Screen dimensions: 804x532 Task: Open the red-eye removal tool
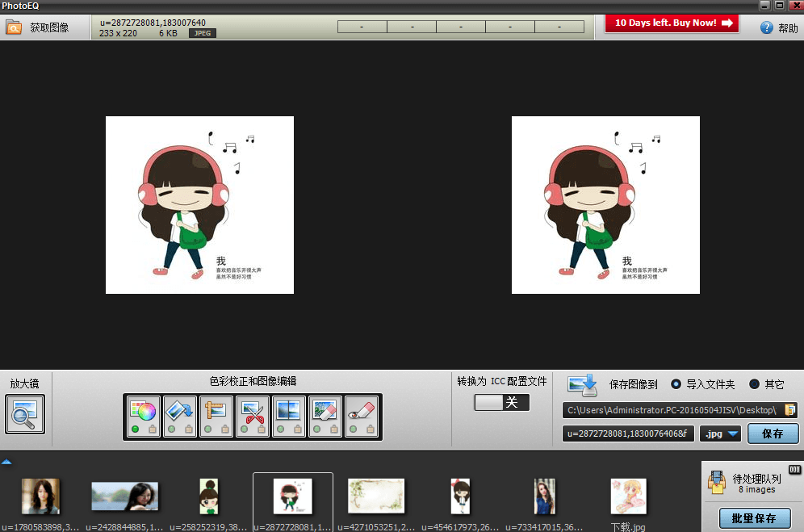point(362,416)
